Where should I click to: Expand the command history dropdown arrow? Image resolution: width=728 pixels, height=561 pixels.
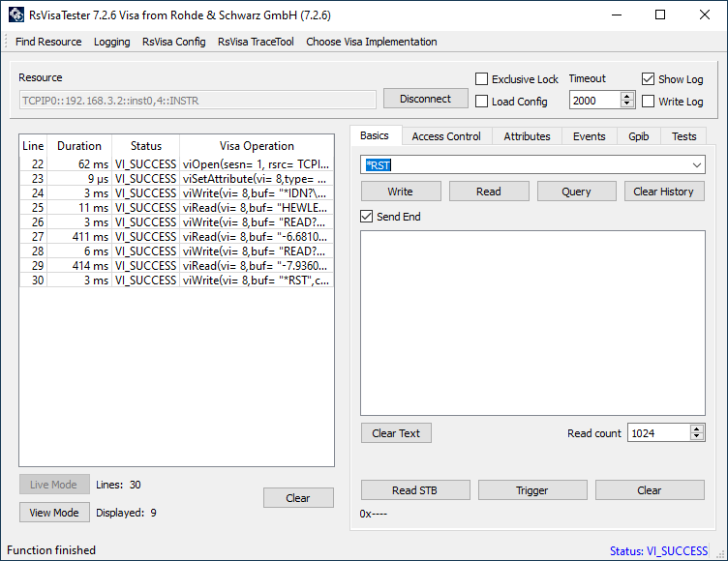tap(696, 165)
